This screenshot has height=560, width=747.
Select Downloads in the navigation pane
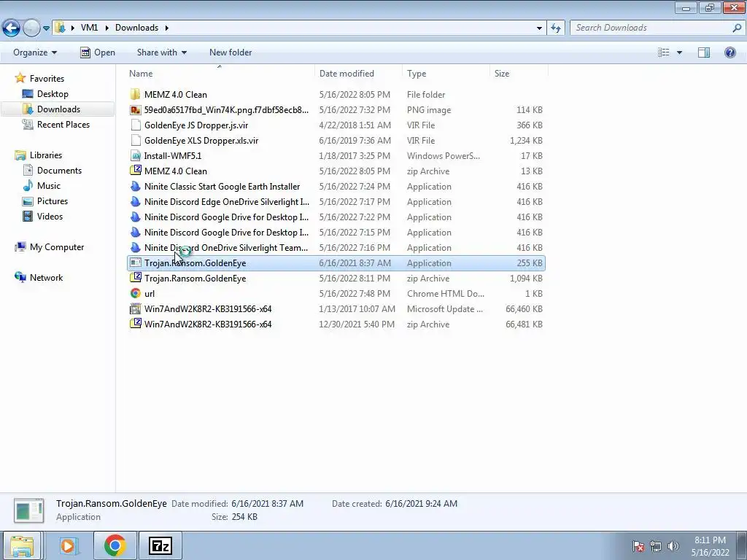(58, 109)
